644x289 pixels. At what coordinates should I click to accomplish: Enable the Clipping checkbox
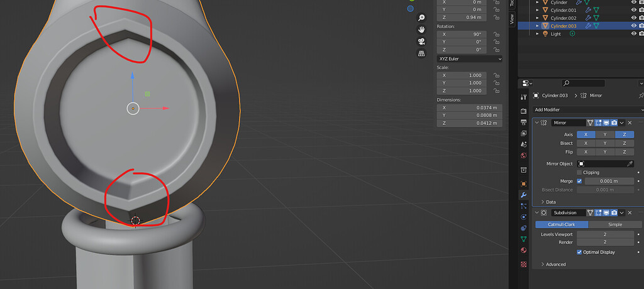click(579, 172)
